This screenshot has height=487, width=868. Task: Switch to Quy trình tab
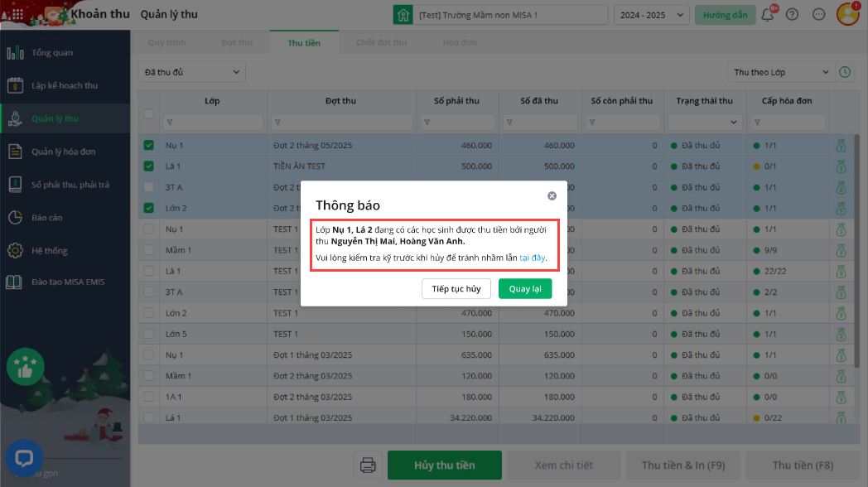tap(166, 42)
